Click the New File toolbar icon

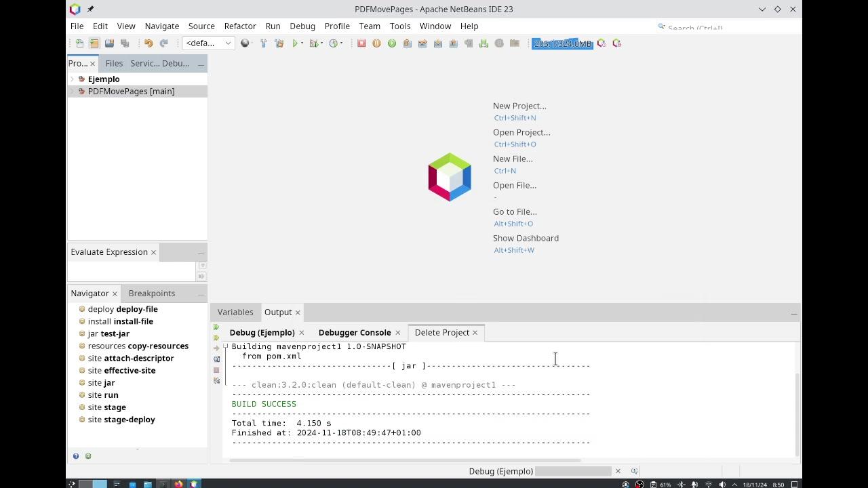[x=79, y=43]
